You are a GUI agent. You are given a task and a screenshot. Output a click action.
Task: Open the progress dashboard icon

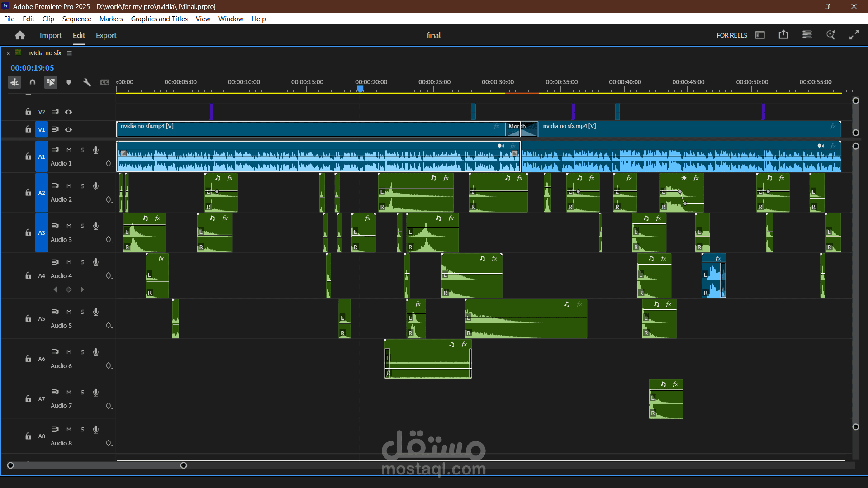pyautogui.click(x=807, y=35)
